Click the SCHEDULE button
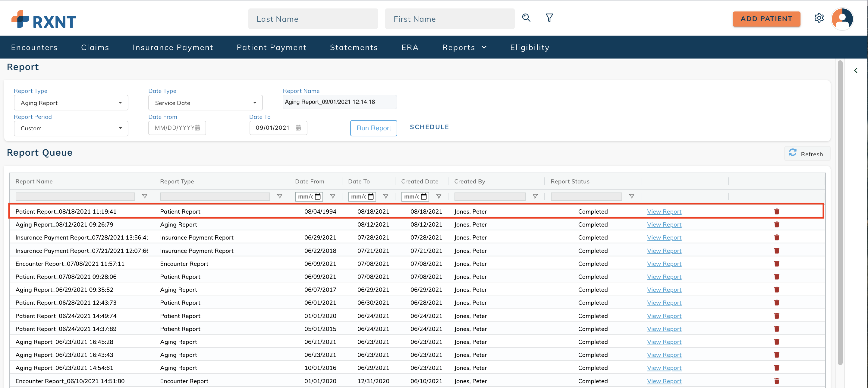The width and height of the screenshot is (868, 388). (429, 127)
